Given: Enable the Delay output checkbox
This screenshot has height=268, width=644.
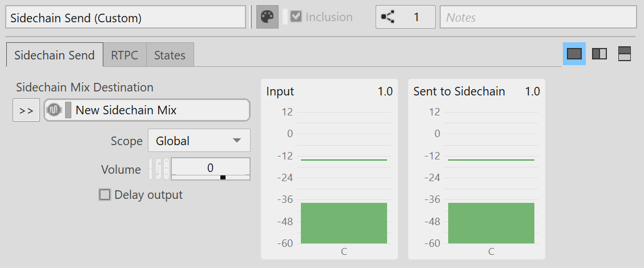Looking at the screenshot, I should (x=104, y=195).
